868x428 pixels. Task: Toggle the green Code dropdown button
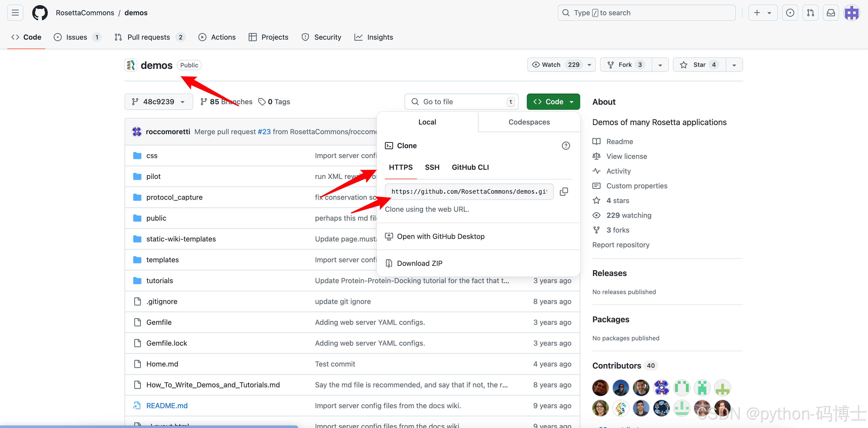pos(553,102)
